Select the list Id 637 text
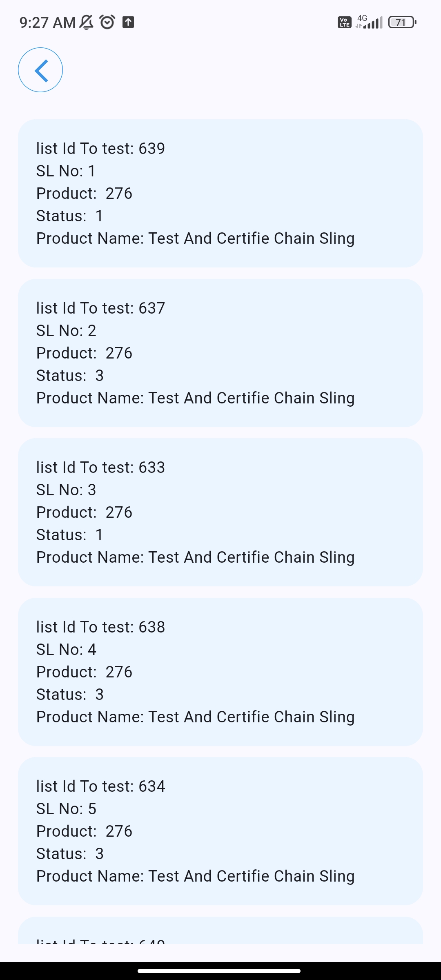This screenshot has height=980, width=441. pyautogui.click(x=100, y=308)
